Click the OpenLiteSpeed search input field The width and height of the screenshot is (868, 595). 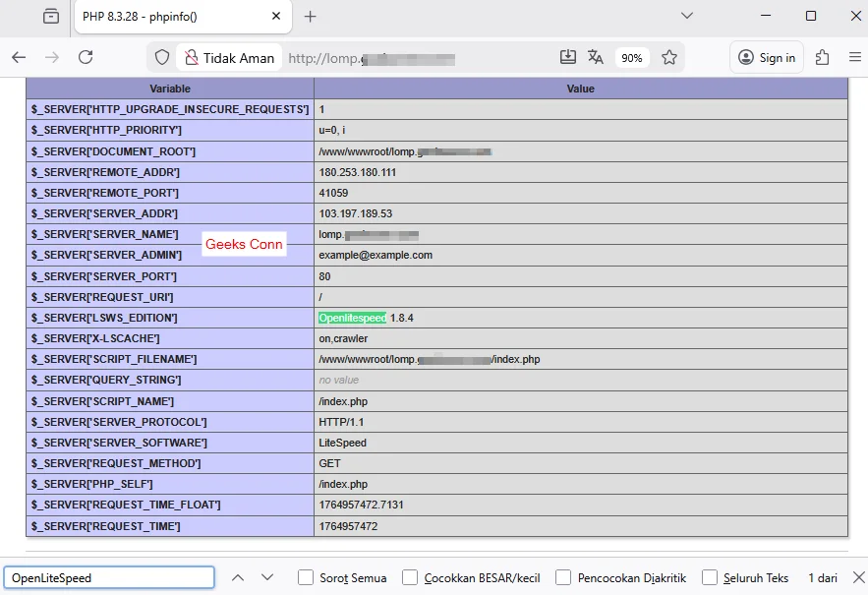[x=108, y=577]
